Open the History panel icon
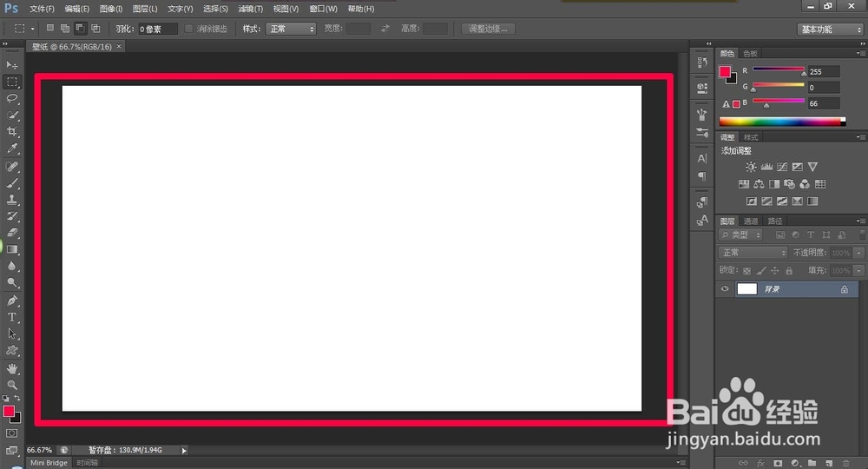The height and width of the screenshot is (469, 868). click(x=702, y=63)
